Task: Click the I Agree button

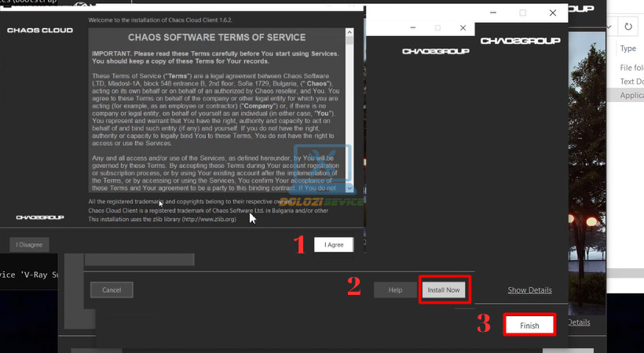Action: 334,245
